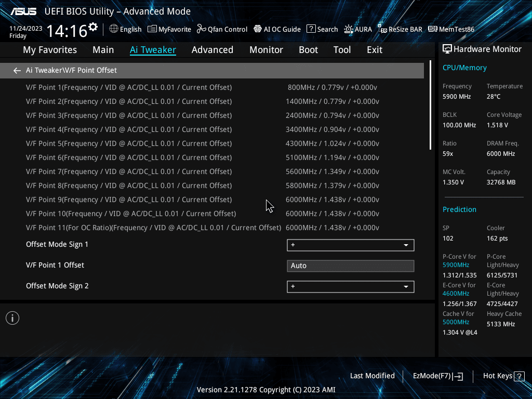Toggle ReSize BAR icon
Screen dimensions: 532x399
(x=382, y=29)
